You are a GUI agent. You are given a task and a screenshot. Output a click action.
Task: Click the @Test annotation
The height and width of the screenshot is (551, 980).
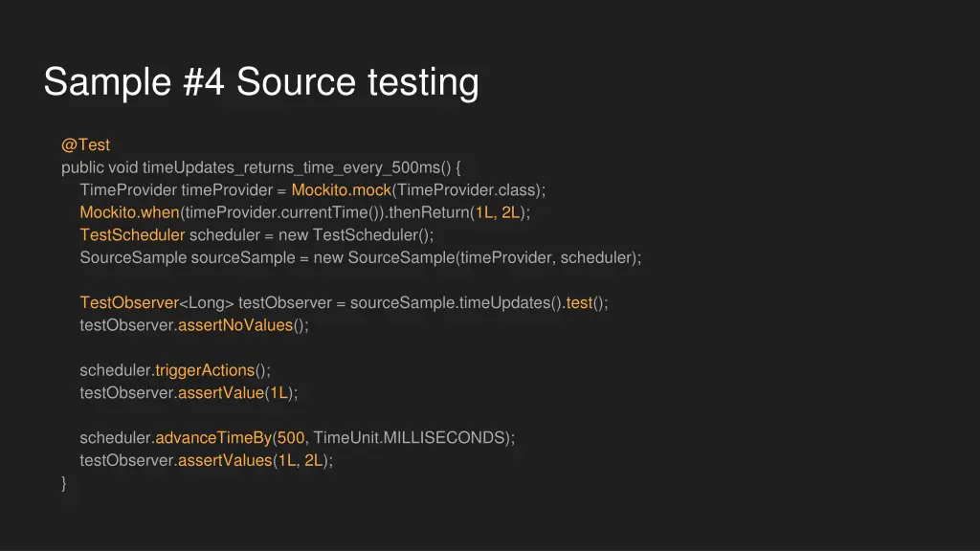point(85,145)
